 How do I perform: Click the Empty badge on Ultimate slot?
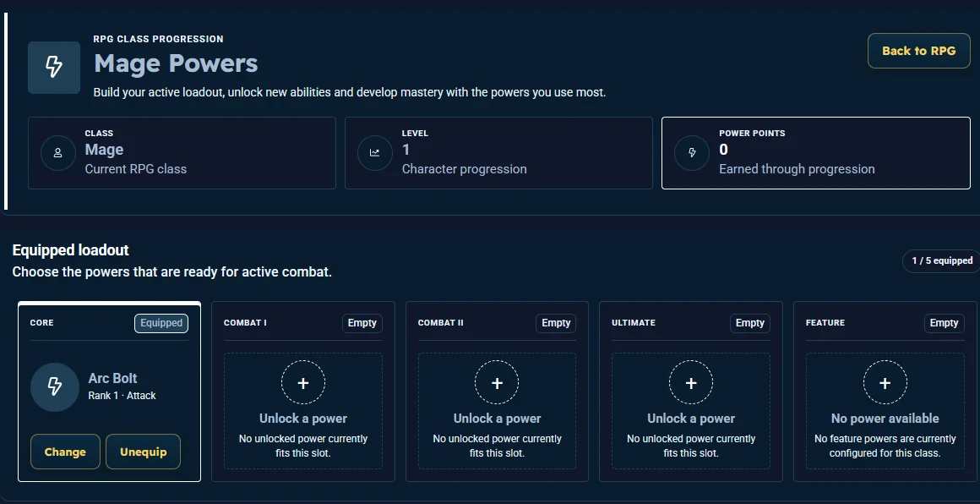click(x=750, y=323)
